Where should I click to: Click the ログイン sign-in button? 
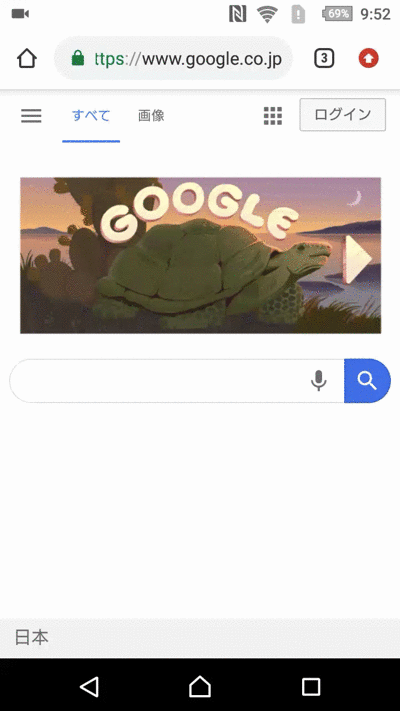tap(342, 115)
